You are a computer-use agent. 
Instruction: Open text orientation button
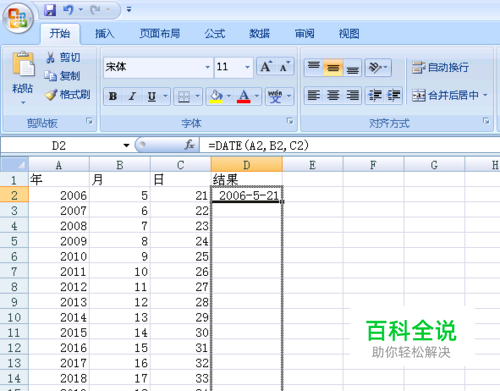(378, 67)
